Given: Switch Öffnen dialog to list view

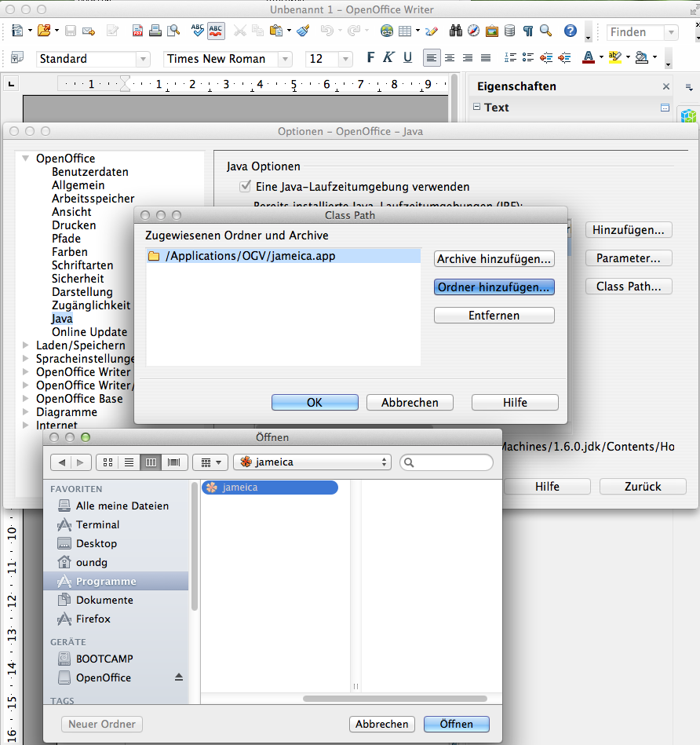Looking at the screenshot, I should pos(129,462).
